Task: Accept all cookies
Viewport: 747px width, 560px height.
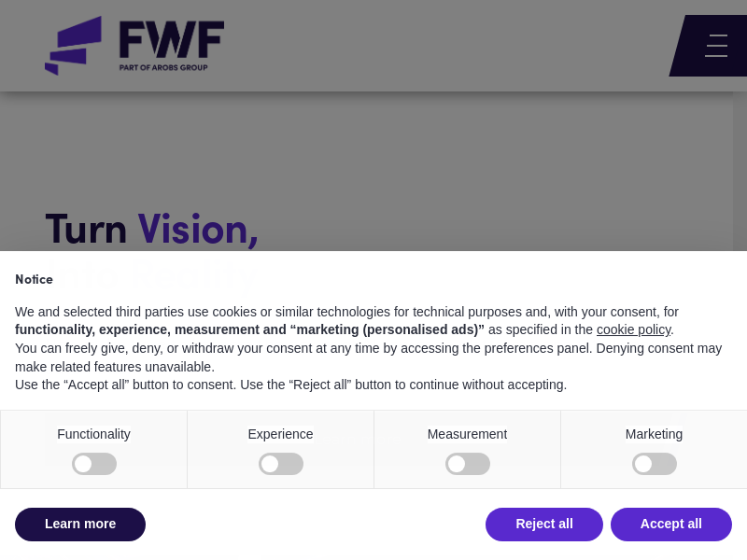Action: 671,525
